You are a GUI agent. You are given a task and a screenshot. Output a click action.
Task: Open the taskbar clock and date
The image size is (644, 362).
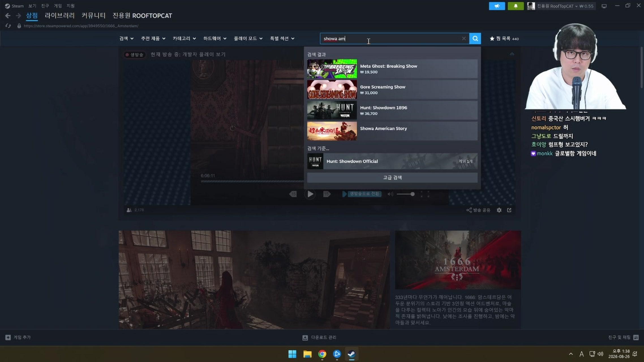click(x=619, y=354)
